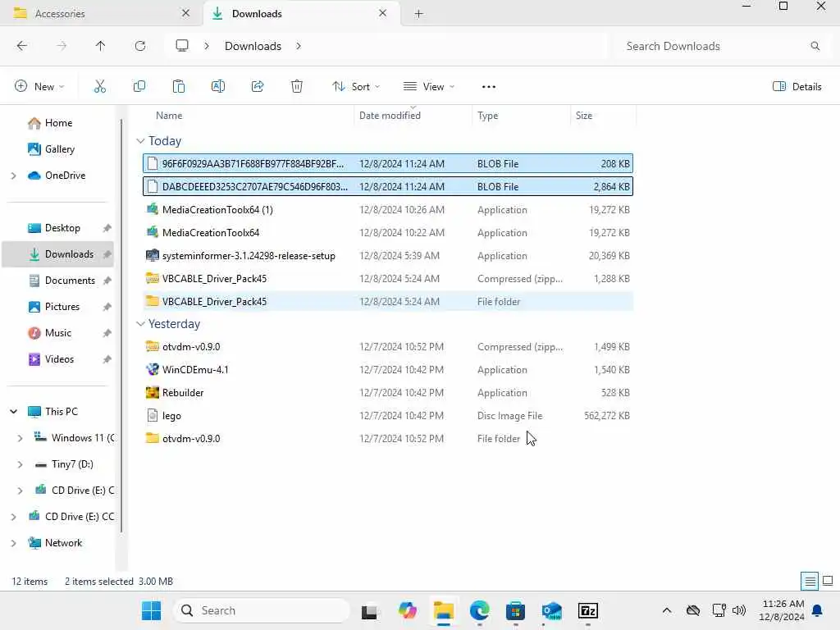The height and width of the screenshot is (630, 840).
Task: Sort by the Name column header
Action: [169, 115]
